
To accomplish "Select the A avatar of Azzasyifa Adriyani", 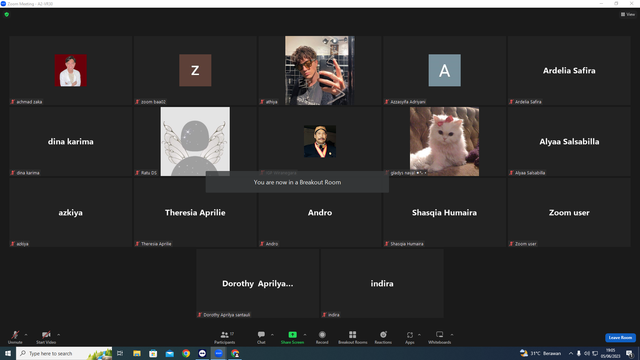I will tap(444, 70).
